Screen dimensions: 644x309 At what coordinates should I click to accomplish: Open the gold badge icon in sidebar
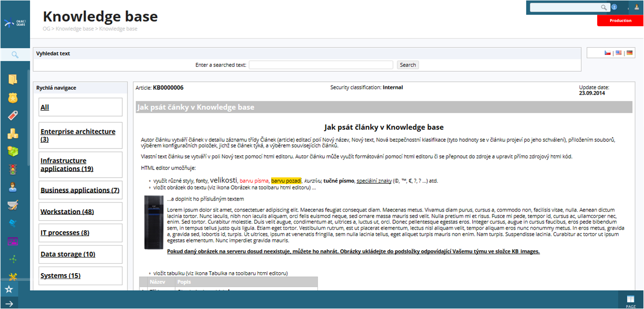[13, 98]
